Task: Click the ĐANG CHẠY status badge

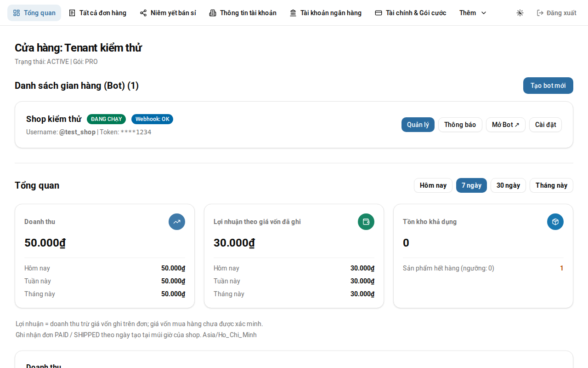Action: pyautogui.click(x=106, y=119)
